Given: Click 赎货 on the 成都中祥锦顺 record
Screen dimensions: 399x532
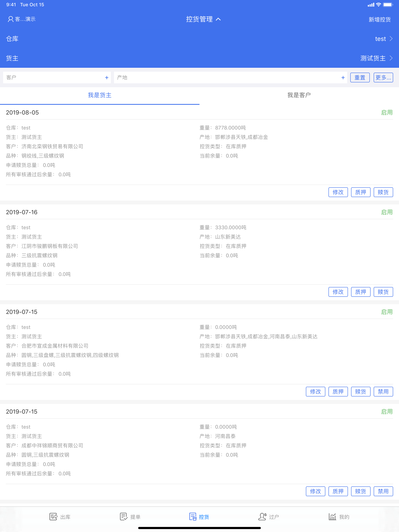Looking at the screenshot, I should (360, 491).
